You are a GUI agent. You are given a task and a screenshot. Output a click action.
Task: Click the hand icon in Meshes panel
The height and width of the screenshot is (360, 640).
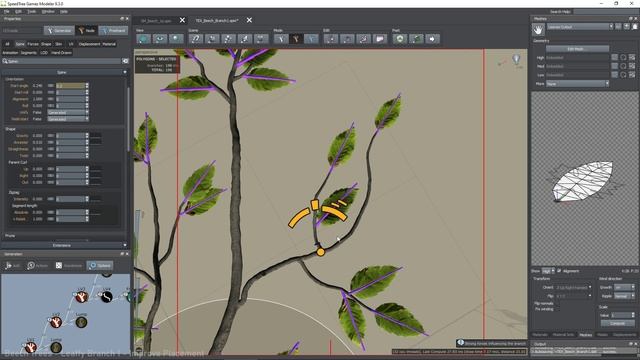click(x=538, y=30)
